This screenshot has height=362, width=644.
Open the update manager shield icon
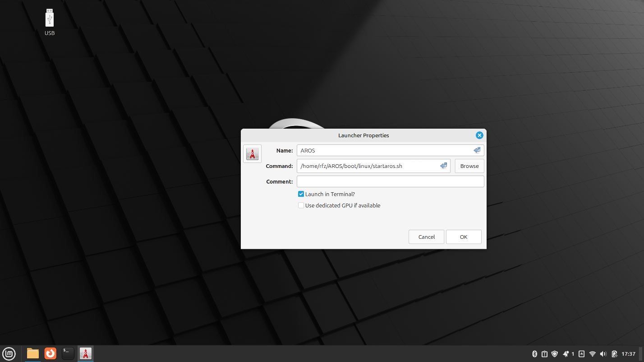tap(555, 354)
